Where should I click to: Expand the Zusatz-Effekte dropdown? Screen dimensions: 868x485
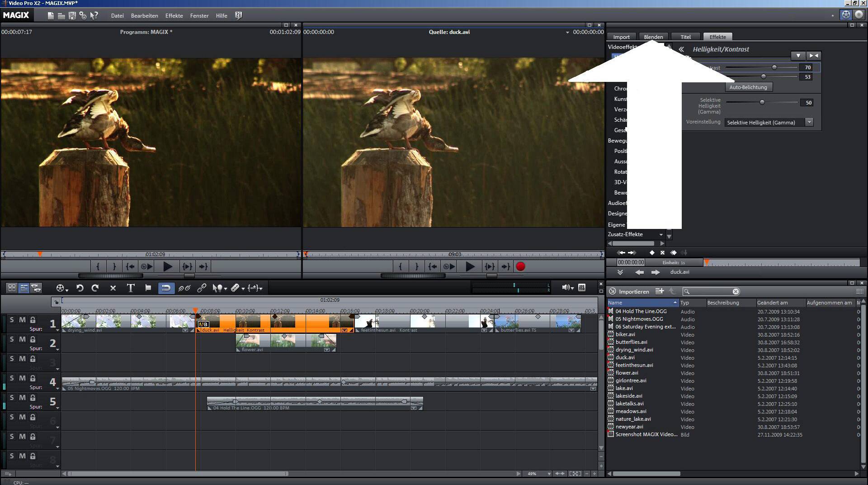click(x=661, y=234)
